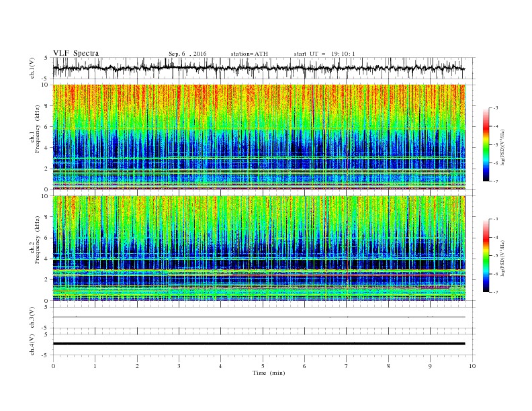The image size is (532, 411).
Task: Click the '8' minute tick label on time axis
Action: 388,366
